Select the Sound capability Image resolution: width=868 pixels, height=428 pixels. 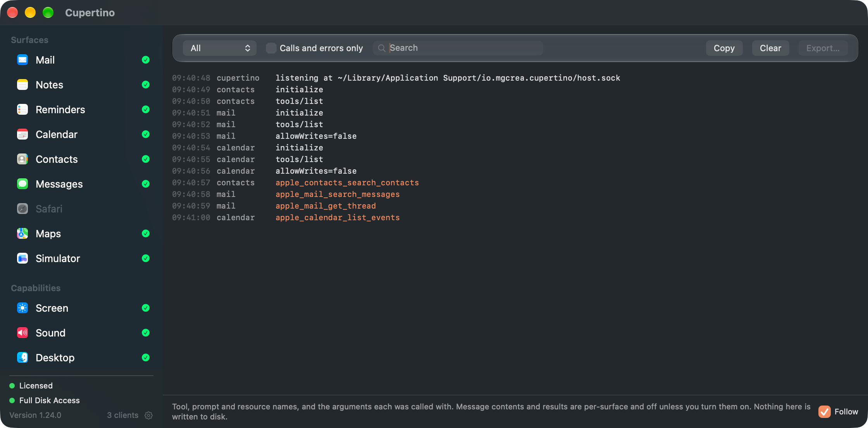[x=81, y=333]
